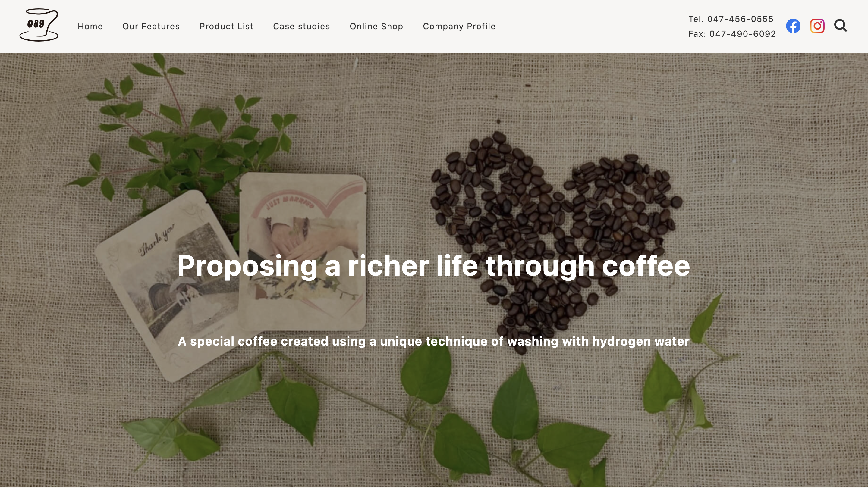
Task: Click the "Proposing a richer life" headline
Action: [434, 266]
